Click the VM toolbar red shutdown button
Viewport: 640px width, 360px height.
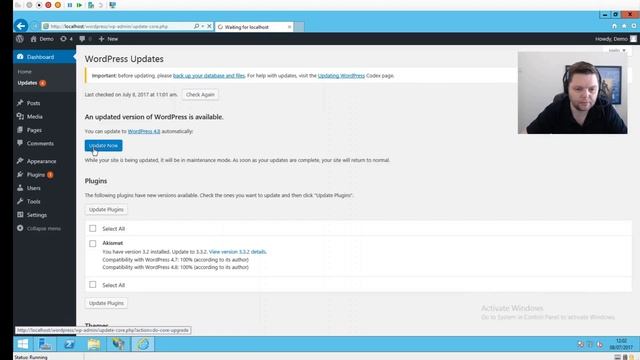pos(48,5)
